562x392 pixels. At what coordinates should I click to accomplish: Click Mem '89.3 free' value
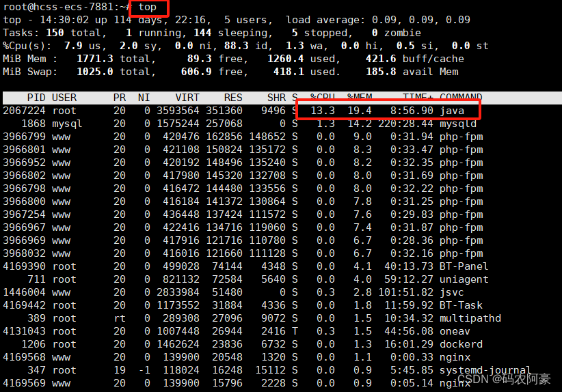click(214, 59)
